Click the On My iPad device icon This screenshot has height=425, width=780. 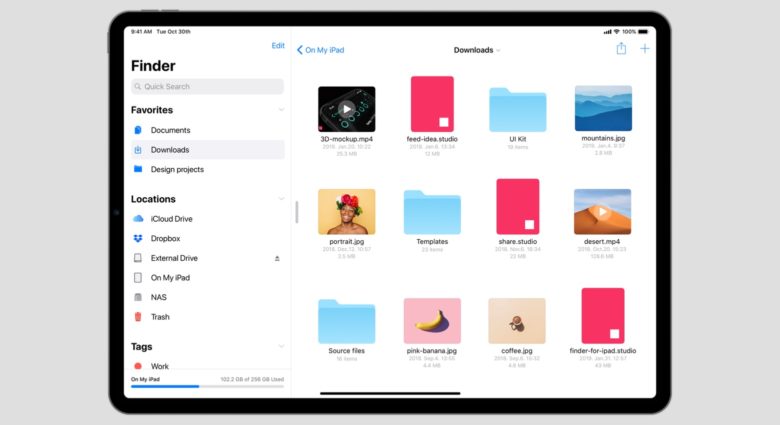coord(138,278)
